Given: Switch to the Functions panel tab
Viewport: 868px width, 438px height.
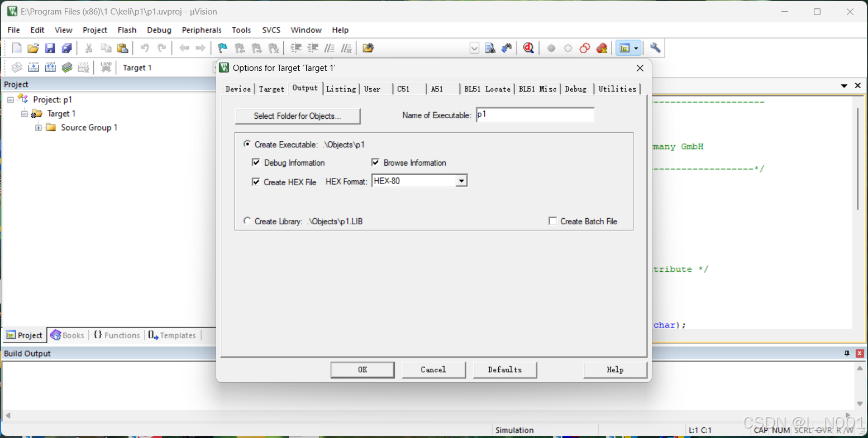Looking at the screenshot, I should coord(117,335).
